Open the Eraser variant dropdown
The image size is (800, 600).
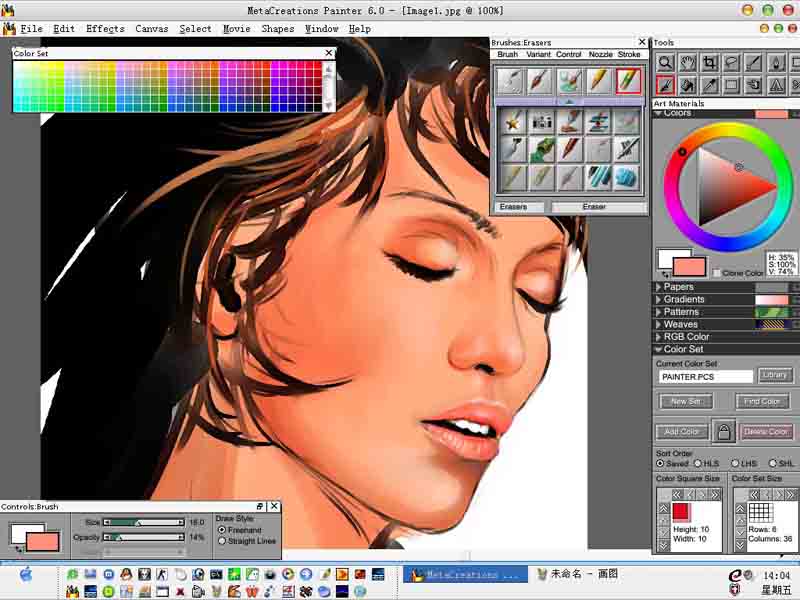tap(599, 207)
